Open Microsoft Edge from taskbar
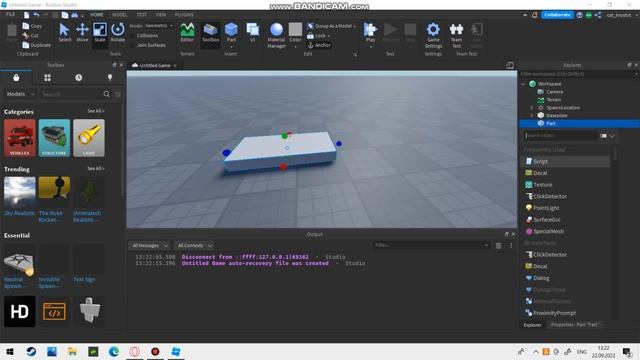Viewport: 640px width, 360px height. pos(114,351)
